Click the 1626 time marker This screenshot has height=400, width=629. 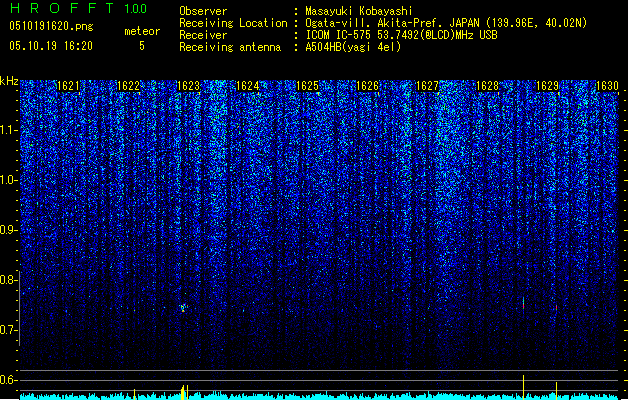click(367, 86)
